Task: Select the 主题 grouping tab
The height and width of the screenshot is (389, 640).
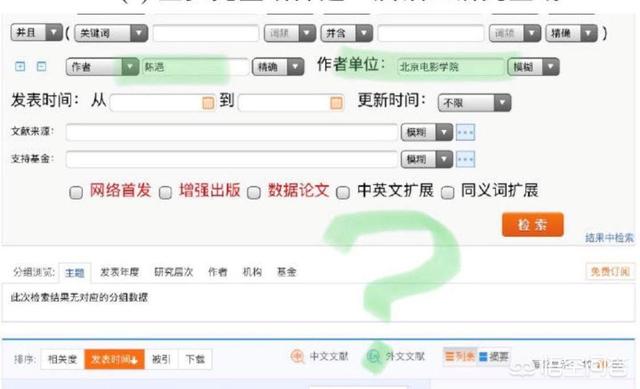Action: [x=75, y=273]
